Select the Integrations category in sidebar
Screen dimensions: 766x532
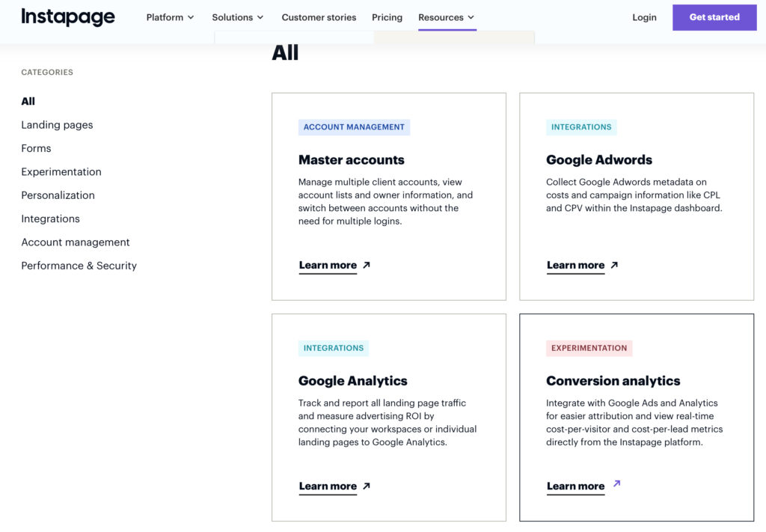(x=50, y=218)
